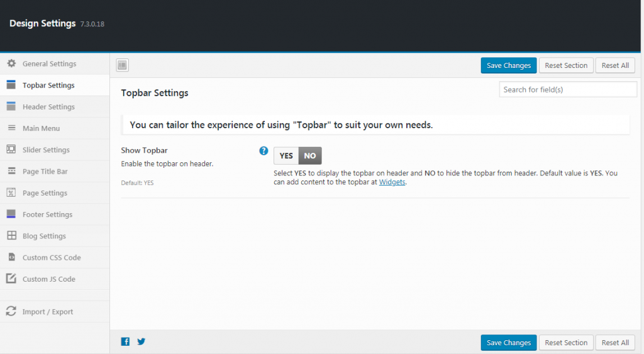
Task: Click the Header Settings sidebar icon
Action: pyautogui.click(x=11, y=106)
